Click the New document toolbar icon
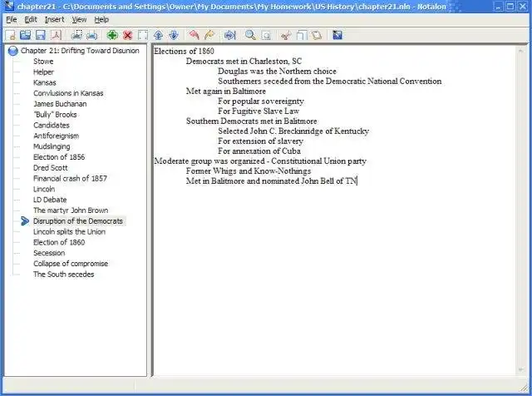Image resolution: width=532 pixels, height=396 pixels. click(11, 35)
